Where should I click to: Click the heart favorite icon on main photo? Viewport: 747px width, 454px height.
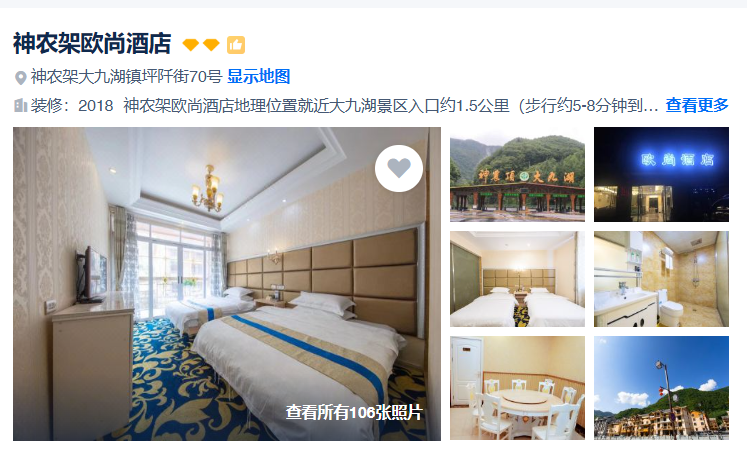click(x=399, y=169)
